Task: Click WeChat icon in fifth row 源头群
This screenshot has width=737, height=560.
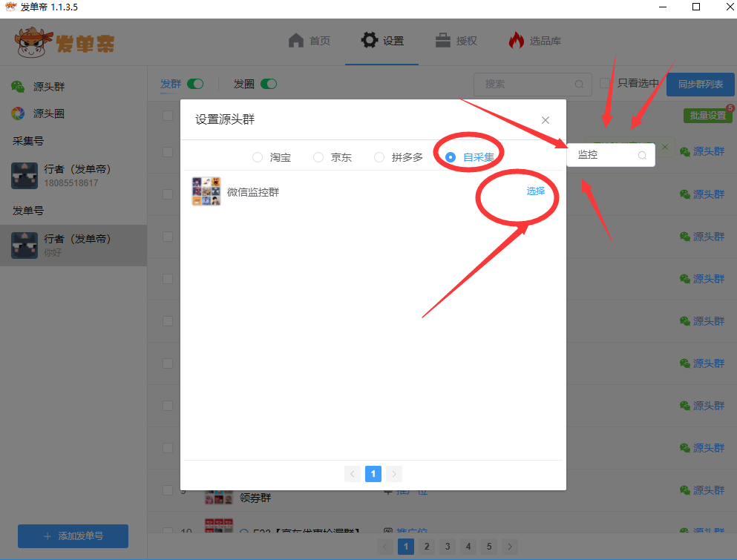Action: [x=685, y=321]
